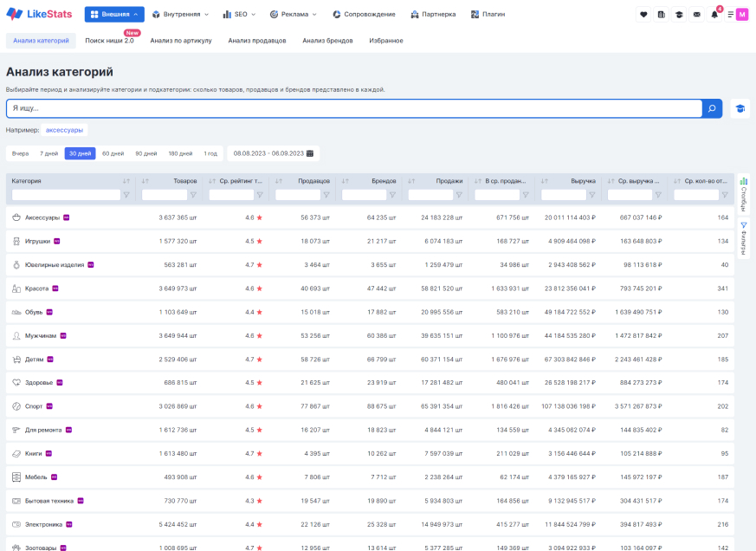Click the notifications bell icon
The width and height of the screenshot is (756, 551).
click(714, 14)
